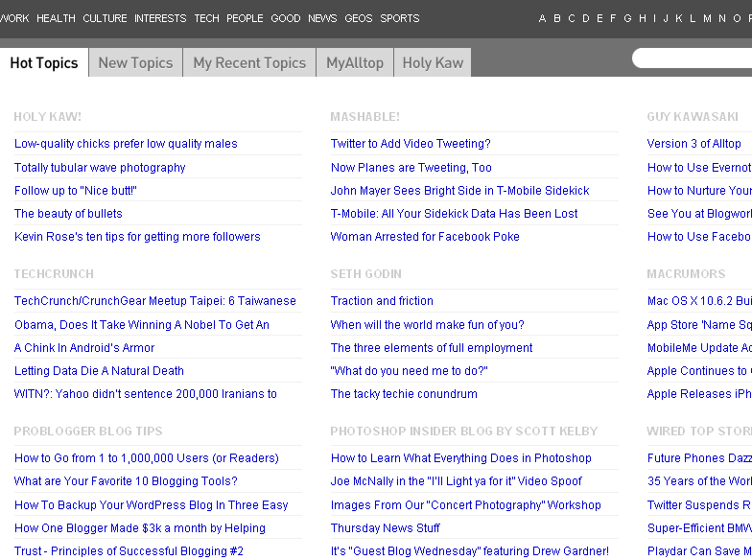
Task: Open 'Low-quality chicks prefer low quality males'
Action: click(x=126, y=144)
